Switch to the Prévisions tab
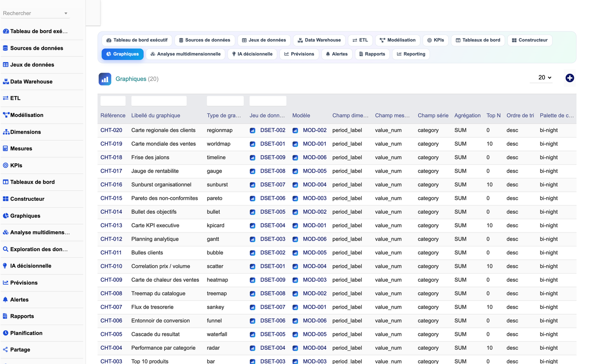The image size is (589, 364). click(x=299, y=54)
